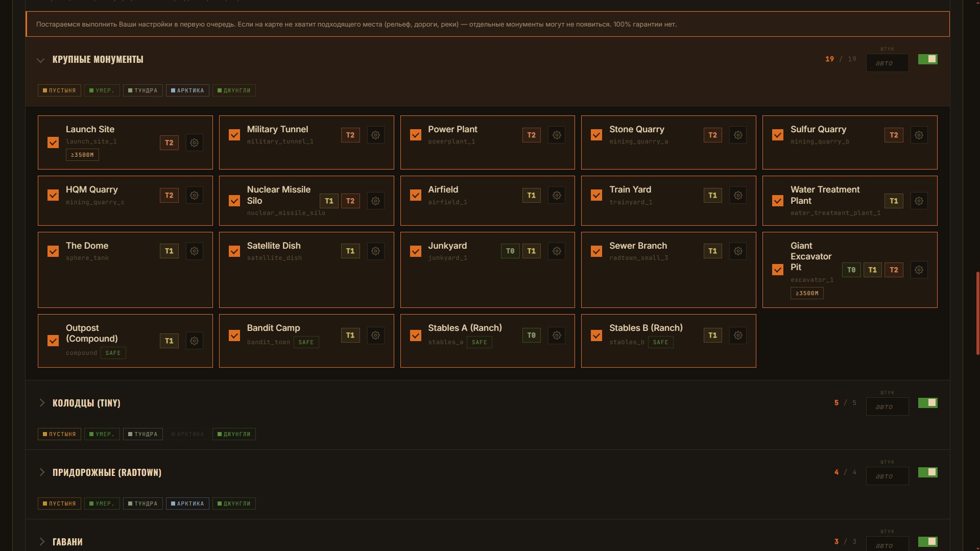Select T0 tier on Junkyard
This screenshot has height=551, width=980.
pyautogui.click(x=510, y=251)
